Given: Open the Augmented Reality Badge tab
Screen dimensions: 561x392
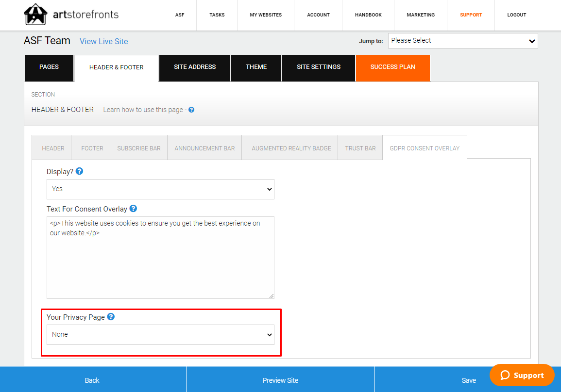Looking at the screenshot, I should [291, 148].
